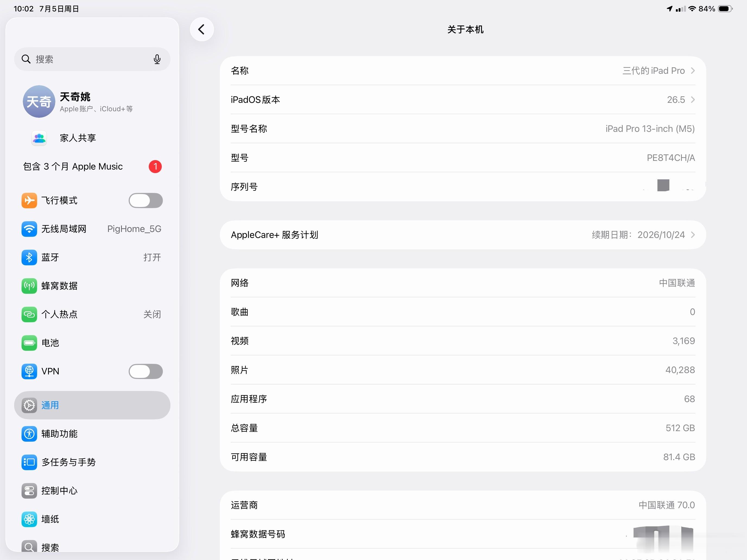Tap the 序列号 row

(463, 187)
